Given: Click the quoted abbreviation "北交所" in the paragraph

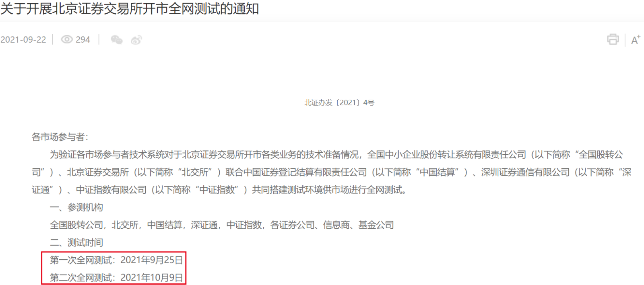Looking at the screenshot, I should [x=197, y=172].
